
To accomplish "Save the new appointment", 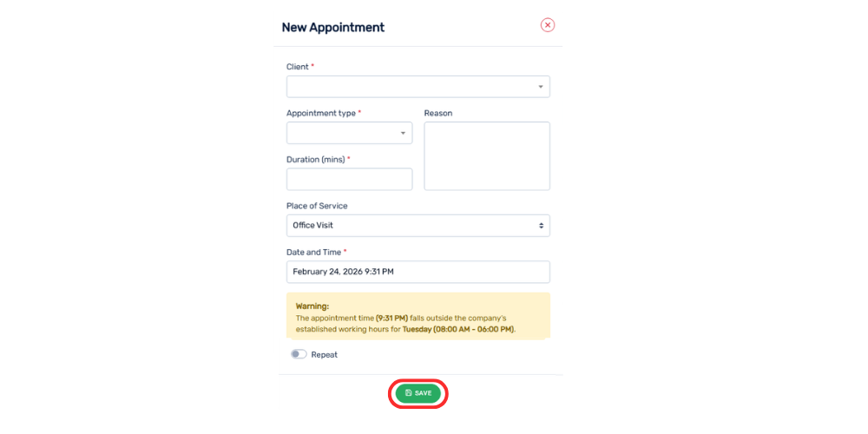I will pos(418,393).
